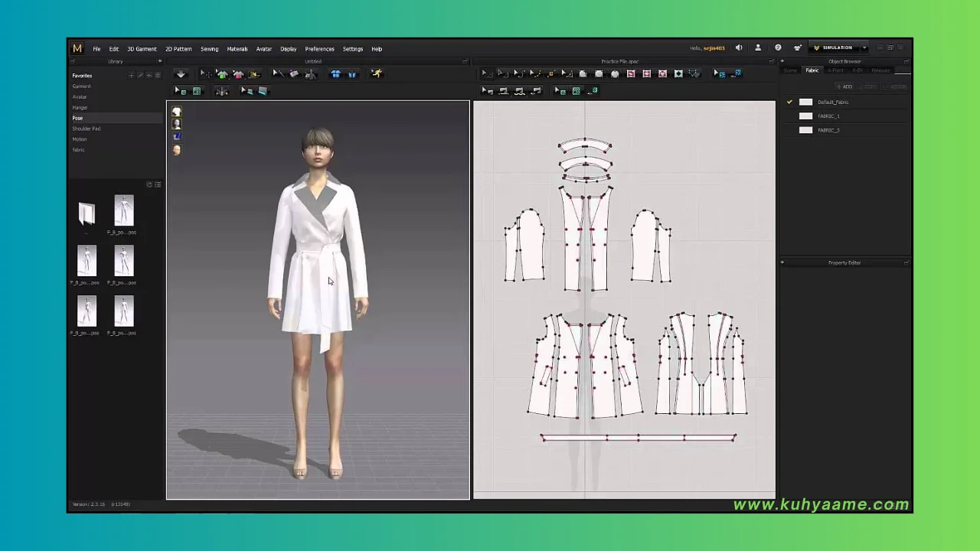Screen dimensions: 980x551
Task: Open the Sewing menu
Action: click(x=209, y=49)
